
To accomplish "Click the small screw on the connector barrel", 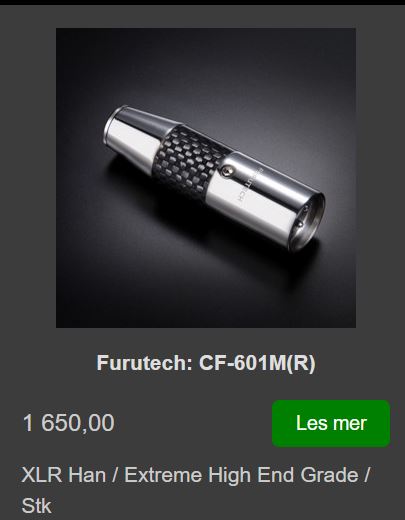I will [x=229, y=171].
